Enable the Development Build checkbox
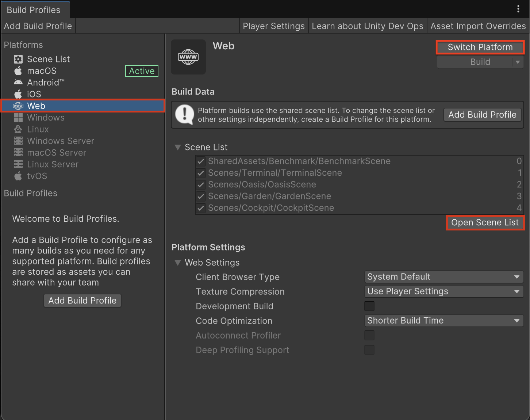The image size is (530, 420). [369, 306]
